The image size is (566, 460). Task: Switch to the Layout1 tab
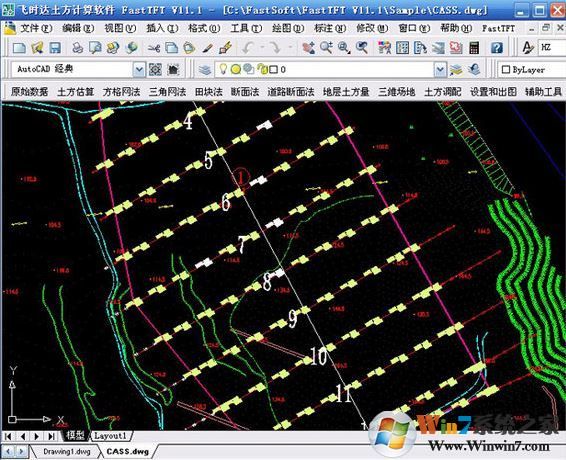click(x=110, y=436)
